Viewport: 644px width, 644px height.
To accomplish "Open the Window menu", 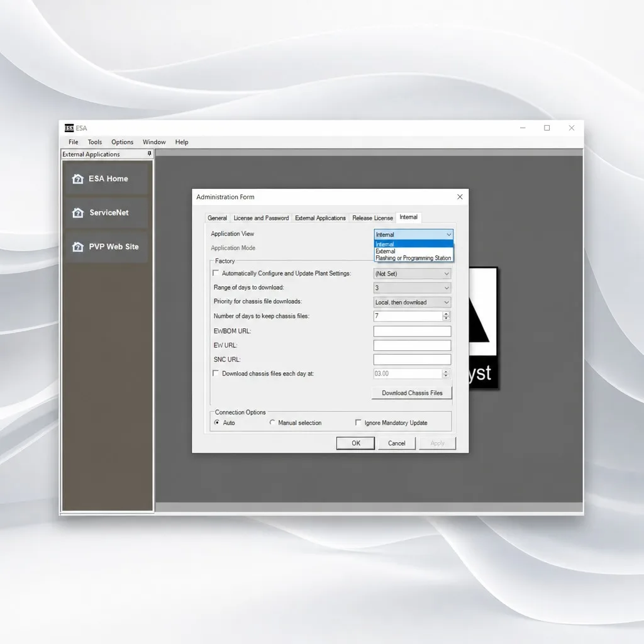I will click(154, 142).
